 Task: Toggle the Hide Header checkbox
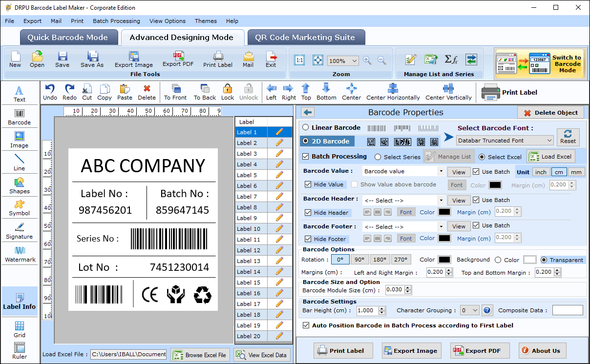click(308, 213)
